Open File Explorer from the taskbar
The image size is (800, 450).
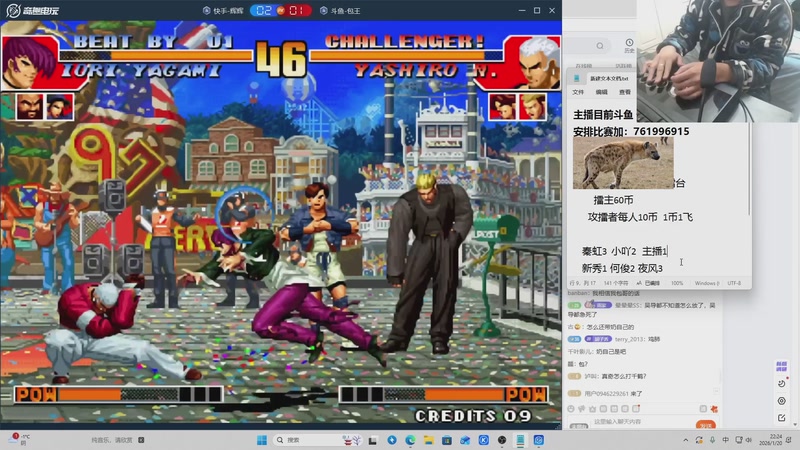pyautogui.click(x=429, y=440)
